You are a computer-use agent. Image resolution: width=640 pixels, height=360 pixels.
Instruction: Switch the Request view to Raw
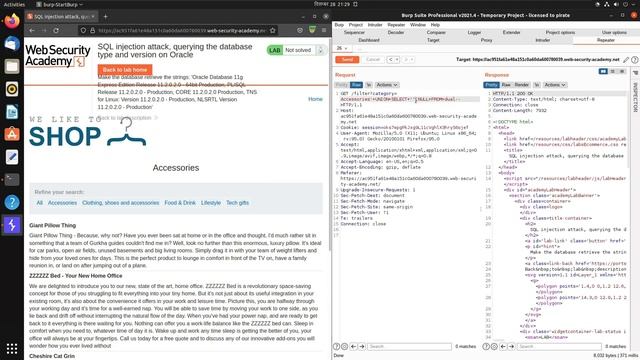[356, 85]
